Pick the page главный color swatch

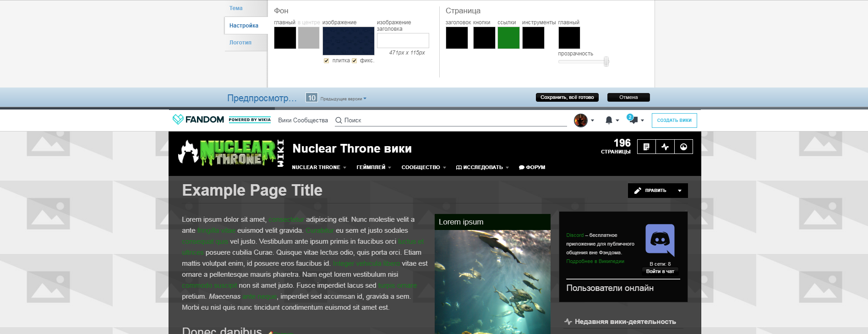pos(569,38)
